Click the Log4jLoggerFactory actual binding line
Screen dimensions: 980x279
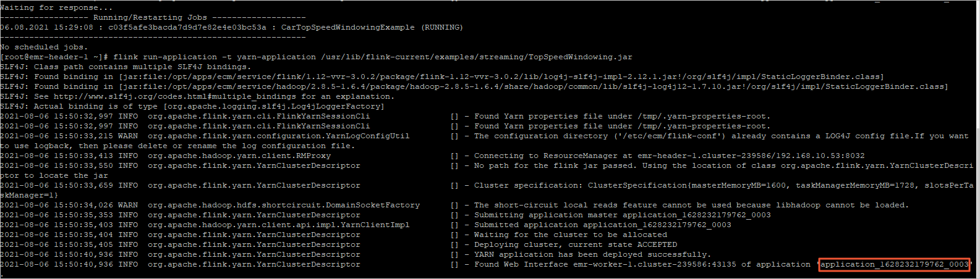tap(192, 106)
